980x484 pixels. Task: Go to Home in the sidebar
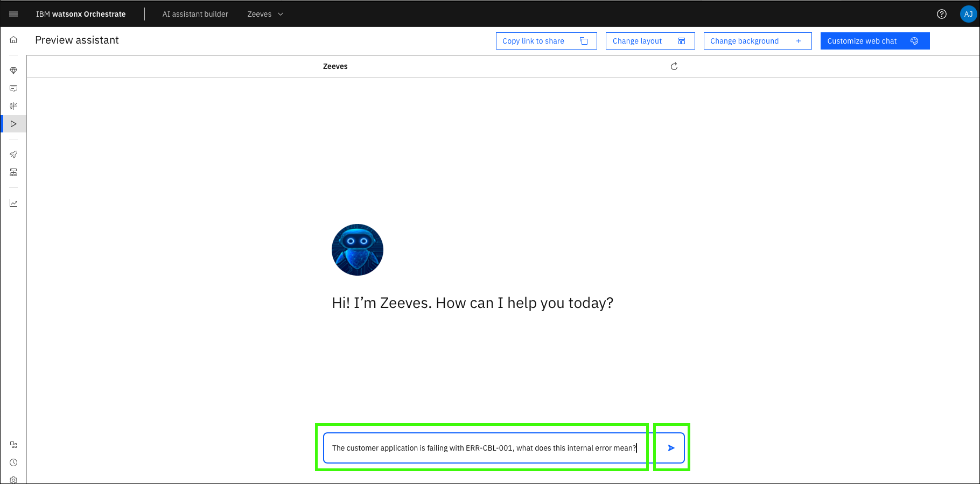[x=13, y=40]
